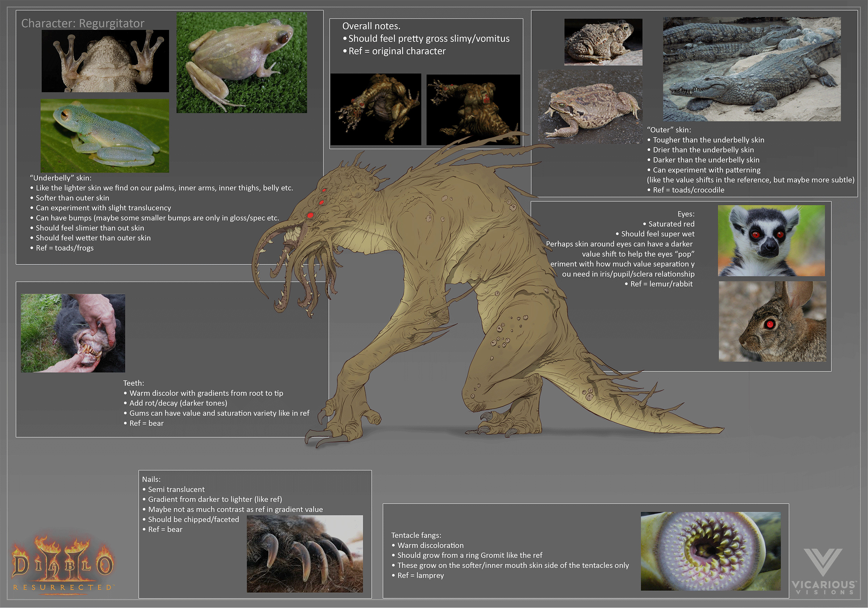Select "Should grow from a ring Gromit" bullet

(x=467, y=555)
